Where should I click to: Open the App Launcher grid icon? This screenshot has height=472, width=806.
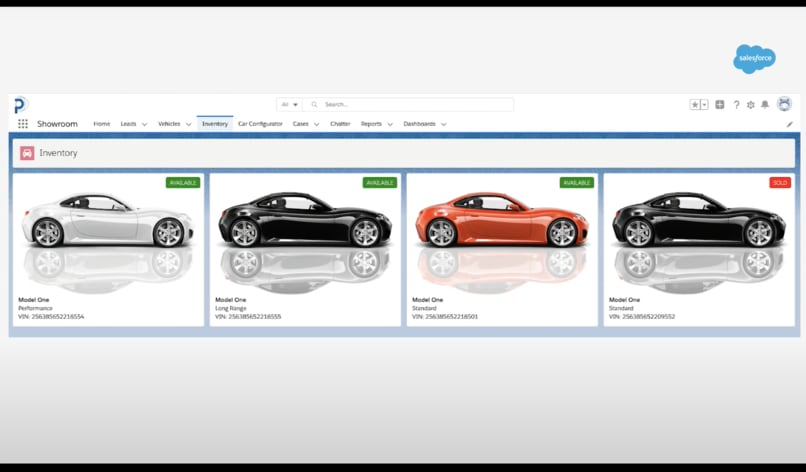pyautogui.click(x=23, y=124)
